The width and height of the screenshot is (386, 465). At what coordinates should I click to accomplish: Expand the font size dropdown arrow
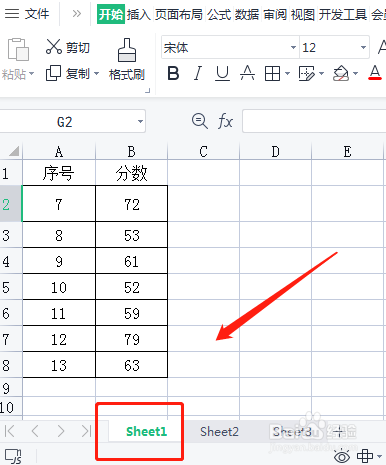[x=363, y=47]
